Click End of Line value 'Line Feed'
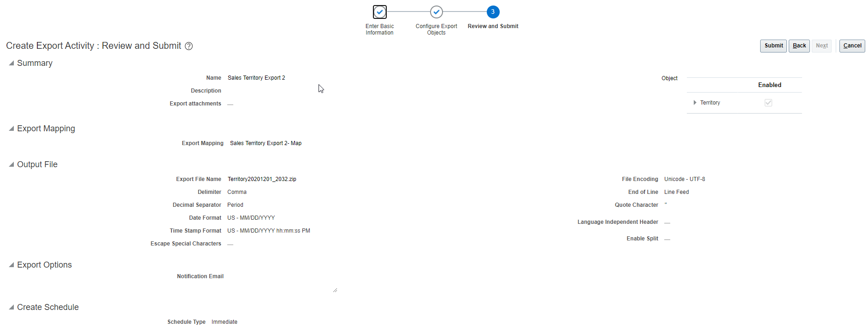Viewport: 868px width, 333px height. (x=677, y=192)
